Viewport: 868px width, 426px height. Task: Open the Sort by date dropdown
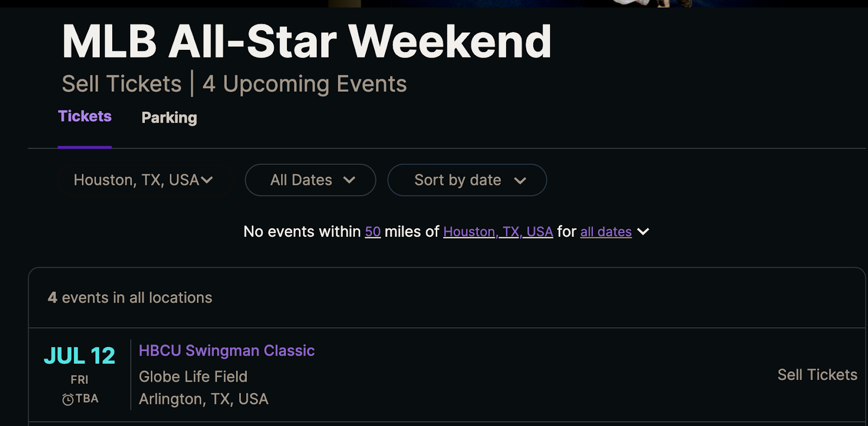(467, 180)
